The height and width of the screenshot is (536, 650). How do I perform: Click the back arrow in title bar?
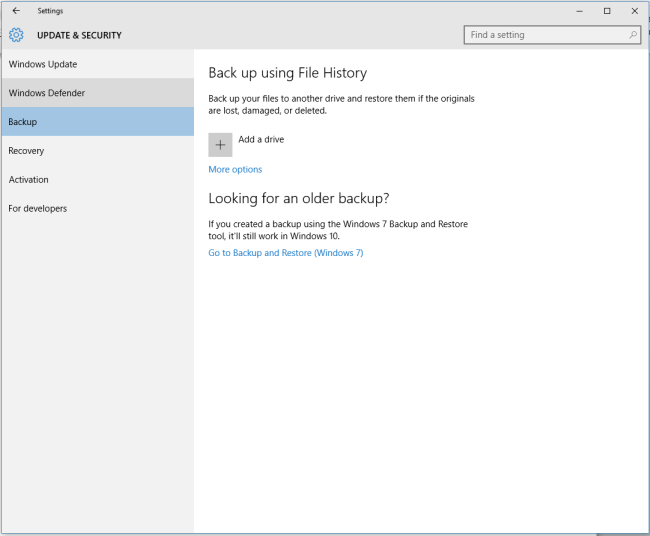[16, 10]
